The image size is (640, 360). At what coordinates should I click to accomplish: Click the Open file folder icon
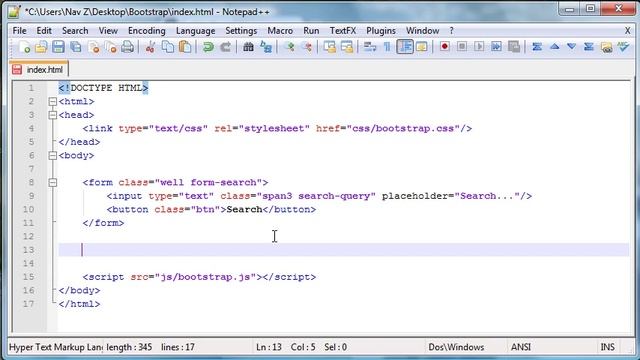click(41, 47)
